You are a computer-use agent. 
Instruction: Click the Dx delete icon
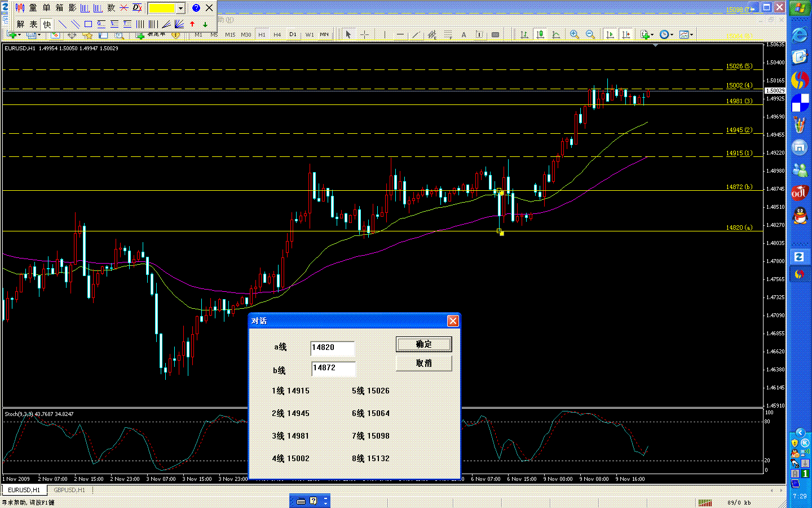(x=137, y=8)
